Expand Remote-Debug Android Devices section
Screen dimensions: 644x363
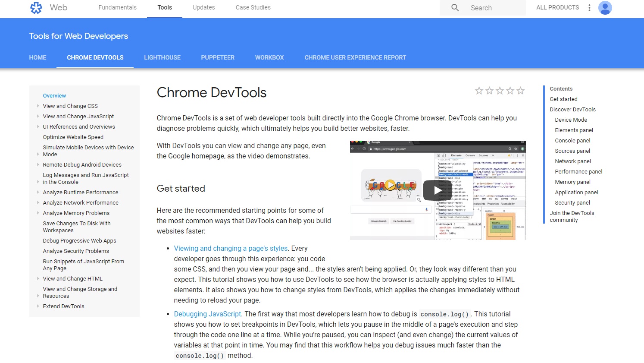(x=38, y=164)
